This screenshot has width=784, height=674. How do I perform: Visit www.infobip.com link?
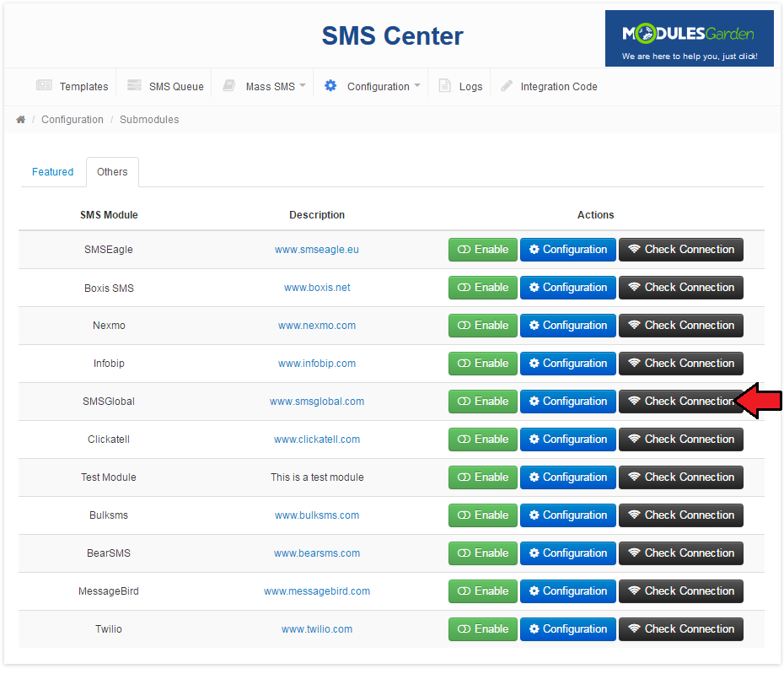[317, 364]
